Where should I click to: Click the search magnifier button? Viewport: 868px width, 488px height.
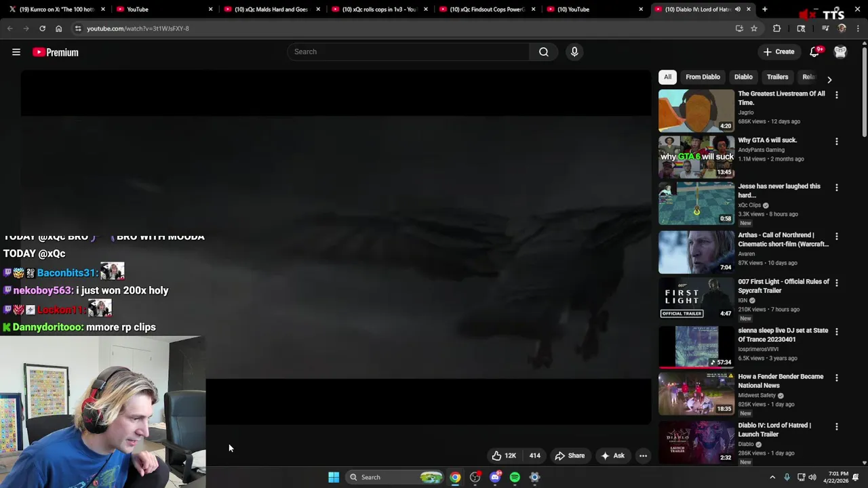pos(544,52)
